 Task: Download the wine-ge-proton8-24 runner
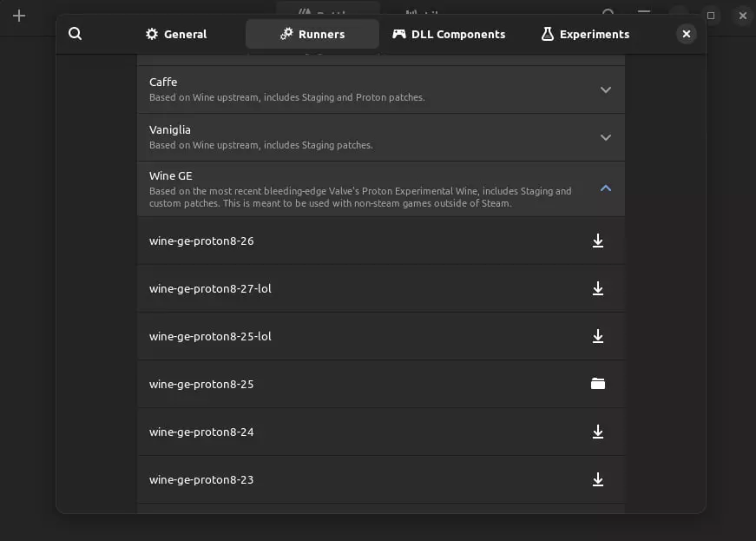tap(597, 432)
